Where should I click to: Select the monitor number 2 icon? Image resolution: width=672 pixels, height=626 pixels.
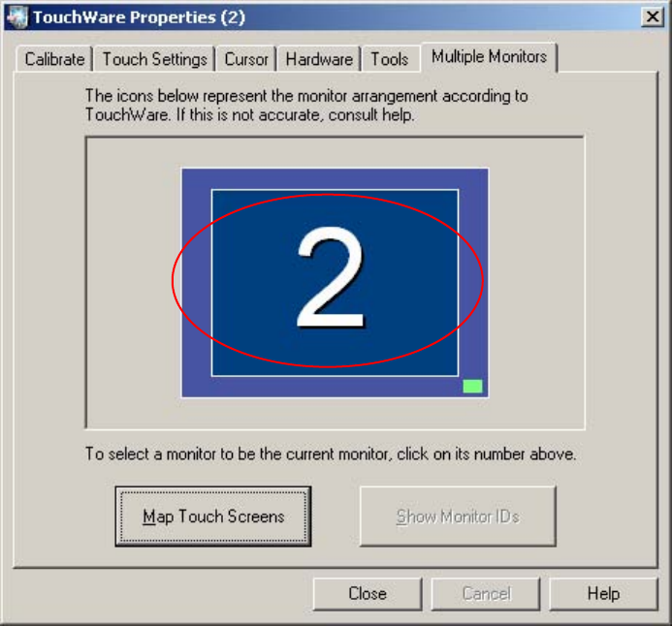point(331,276)
